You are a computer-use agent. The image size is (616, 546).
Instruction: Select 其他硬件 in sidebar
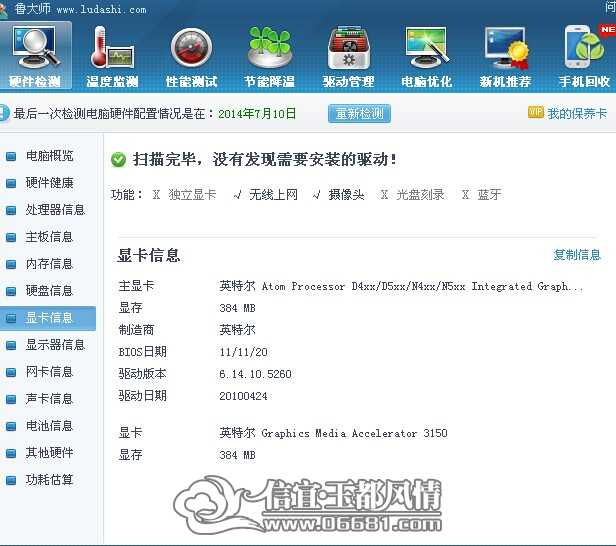(49, 453)
